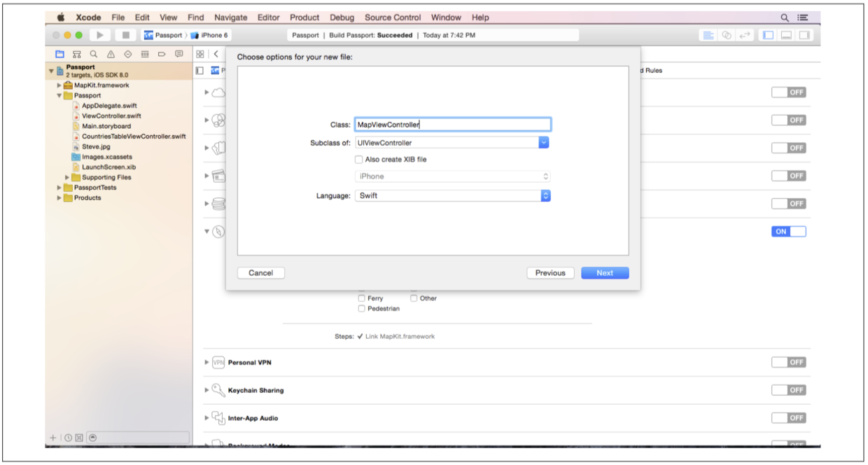Viewport: 868px width, 465px height.
Task: Enable the Ferry routing mode checkbox
Action: tap(361, 298)
